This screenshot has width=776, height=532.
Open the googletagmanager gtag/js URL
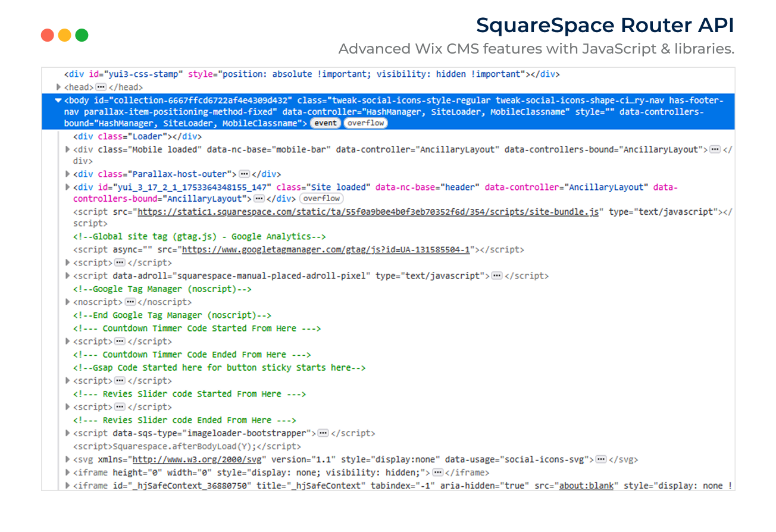coord(326,249)
